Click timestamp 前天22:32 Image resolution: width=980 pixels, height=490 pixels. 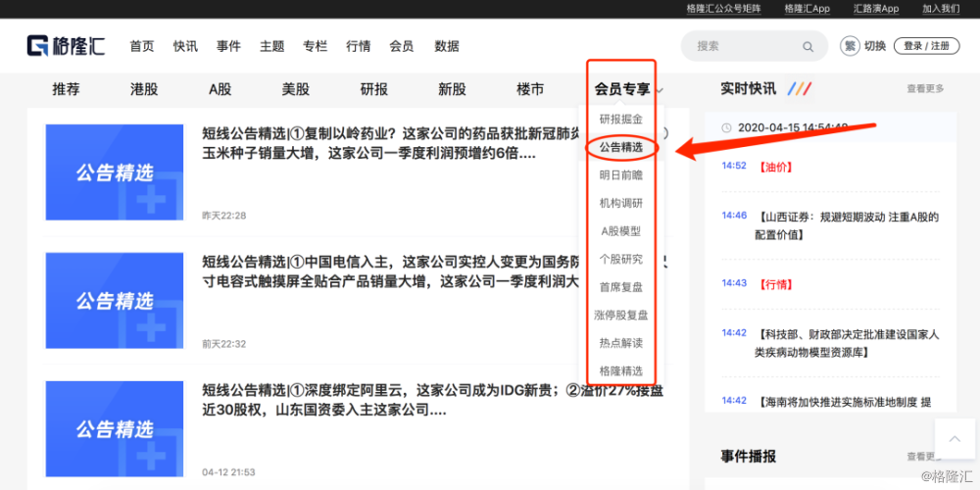click(x=223, y=344)
